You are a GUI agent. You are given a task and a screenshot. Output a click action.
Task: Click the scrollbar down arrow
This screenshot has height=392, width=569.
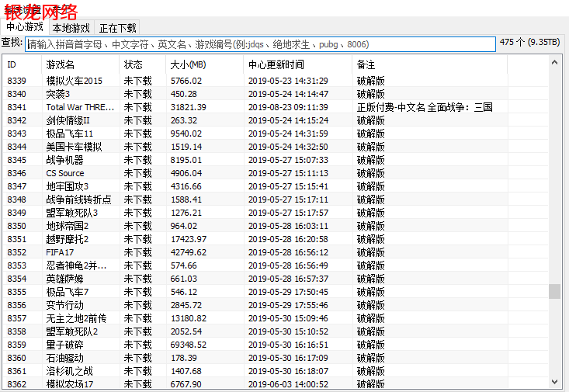click(x=554, y=382)
